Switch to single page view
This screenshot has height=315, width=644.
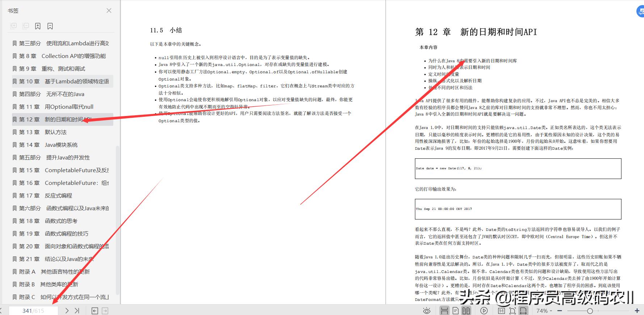[x=456, y=311]
